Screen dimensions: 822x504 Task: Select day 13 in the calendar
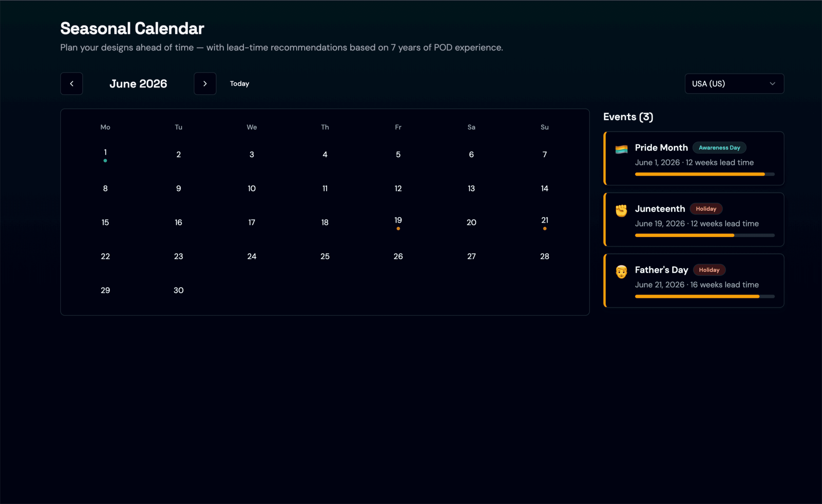coord(471,188)
